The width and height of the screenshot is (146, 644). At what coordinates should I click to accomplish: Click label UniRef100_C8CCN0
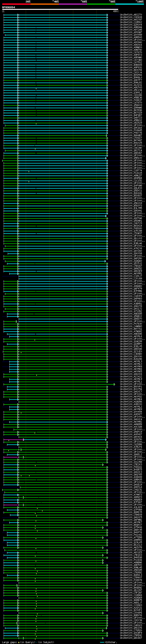(x=131, y=148)
